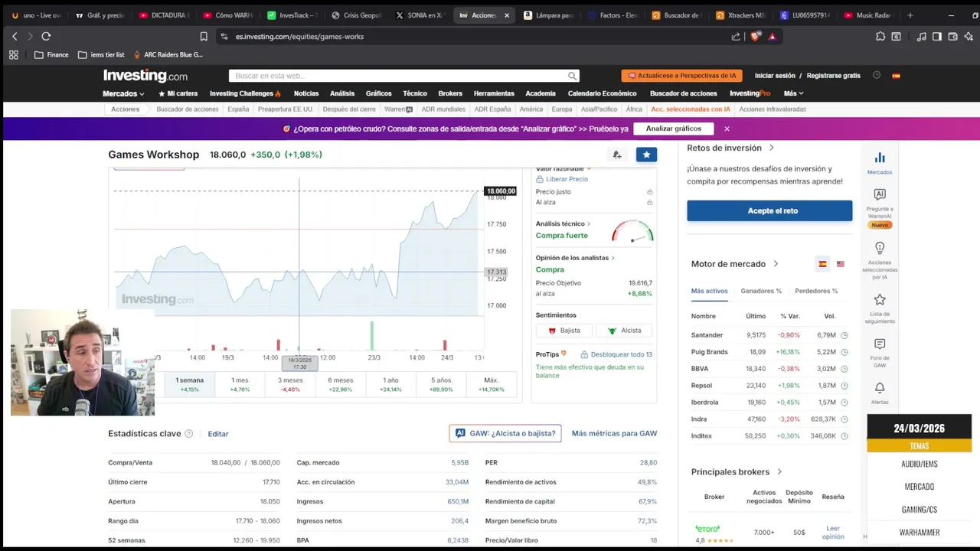Select the 6 meses chart range
This screenshot has width=980, height=551.
pos(341,384)
